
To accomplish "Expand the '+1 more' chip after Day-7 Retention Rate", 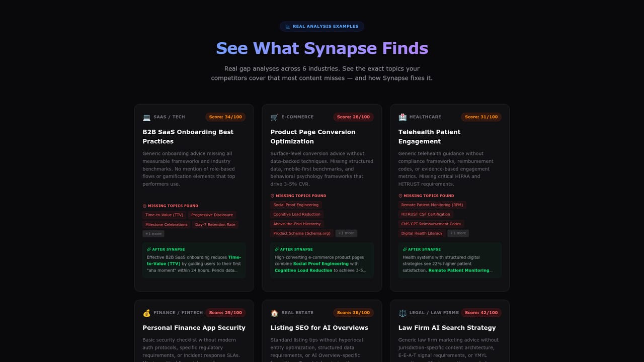I will click(153, 234).
